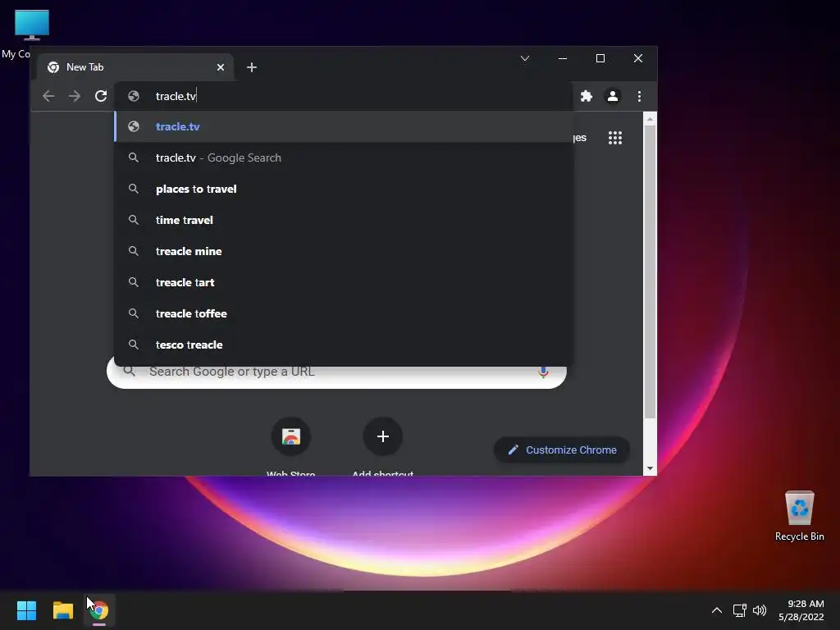Image resolution: width=840 pixels, height=630 pixels.
Task: Click the page scrollbar down arrow
Action: pyautogui.click(x=650, y=468)
